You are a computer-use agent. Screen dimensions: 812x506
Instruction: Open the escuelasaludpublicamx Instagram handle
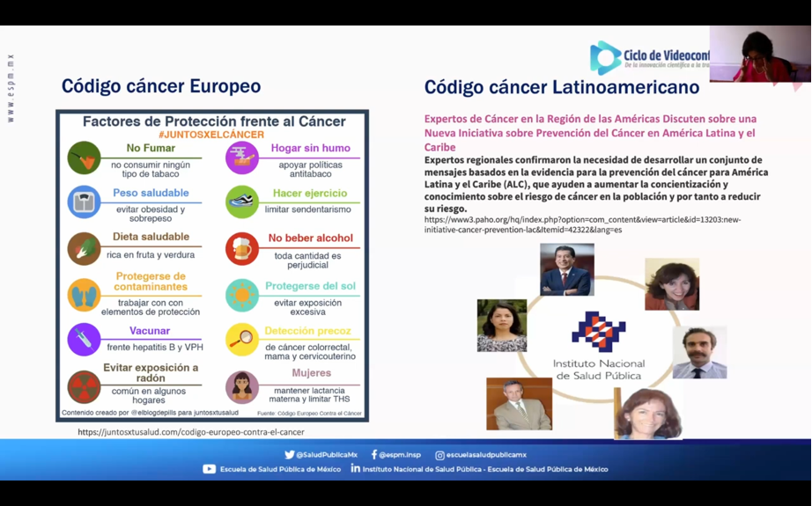[486, 455]
